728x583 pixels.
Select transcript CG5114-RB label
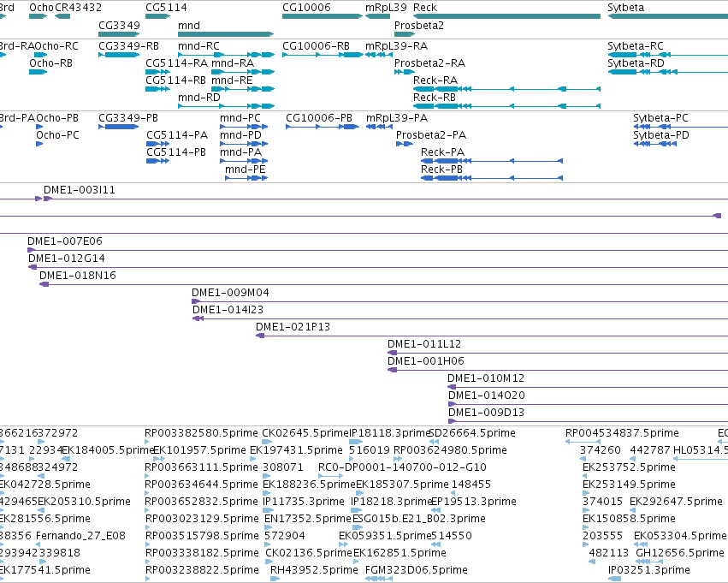tap(175, 80)
